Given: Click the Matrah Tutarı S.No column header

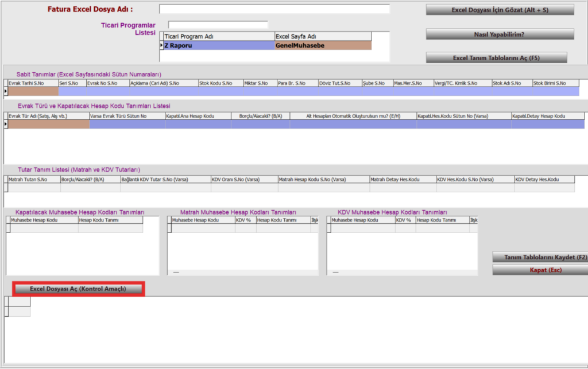Looking at the screenshot, I should [x=34, y=180].
